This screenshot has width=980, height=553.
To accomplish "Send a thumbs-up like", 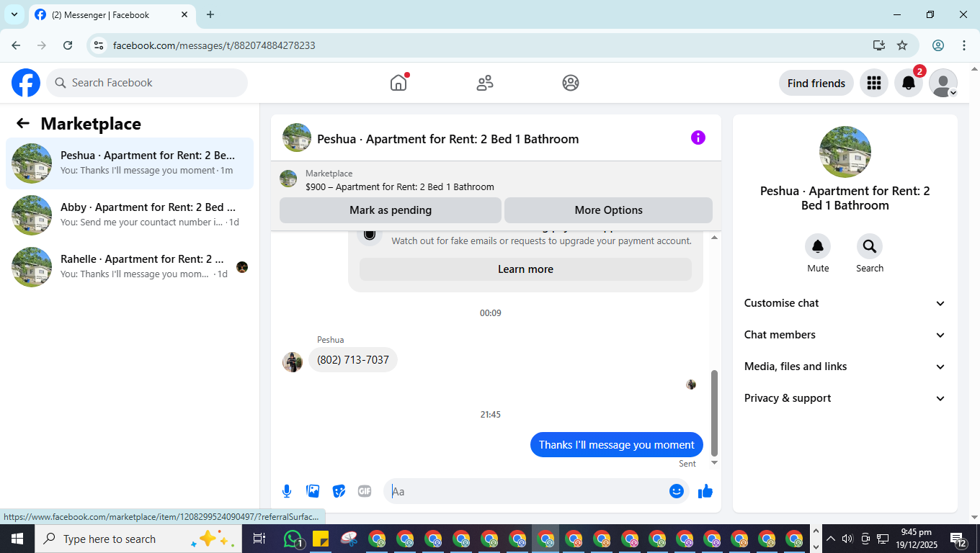I will click(705, 491).
